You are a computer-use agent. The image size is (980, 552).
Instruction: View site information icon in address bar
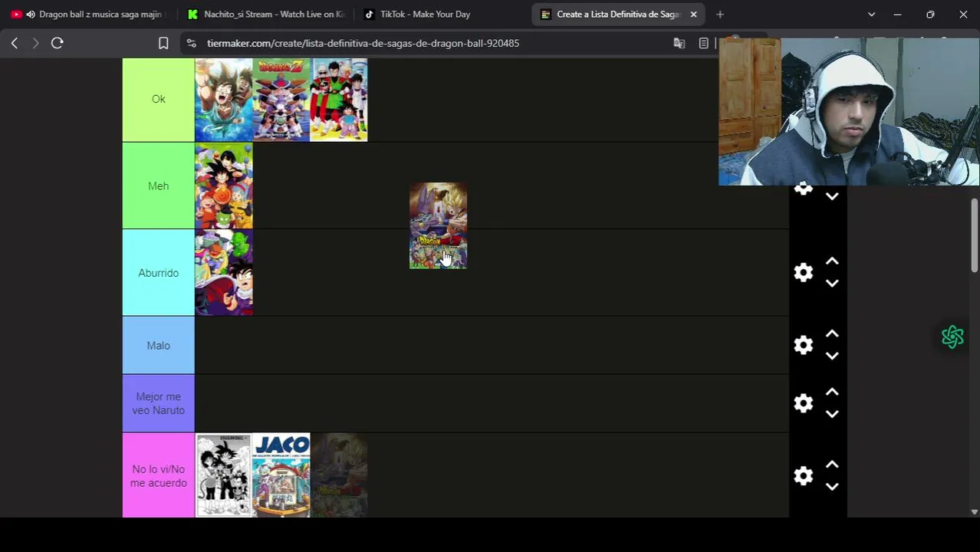coord(192,44)
